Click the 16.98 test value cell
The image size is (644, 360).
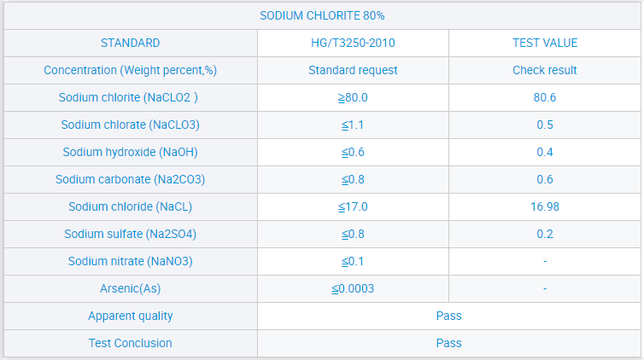point(545,206)
